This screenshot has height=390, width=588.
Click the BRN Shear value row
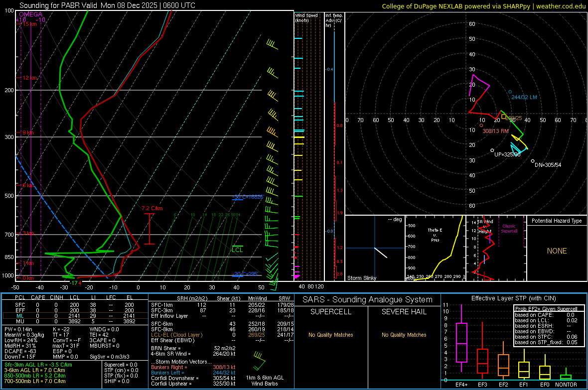tap(193, 348)
